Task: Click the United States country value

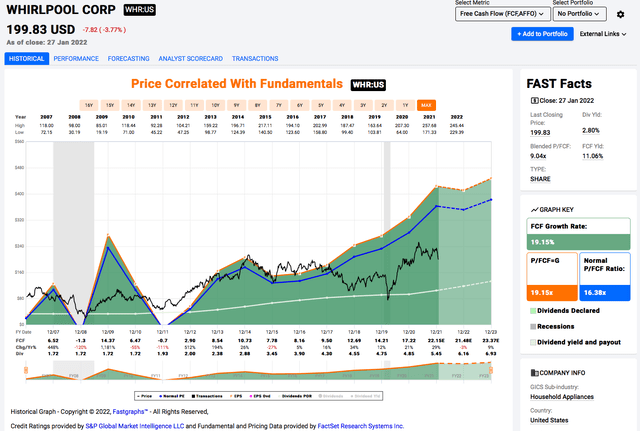Action: pos(549,420)
